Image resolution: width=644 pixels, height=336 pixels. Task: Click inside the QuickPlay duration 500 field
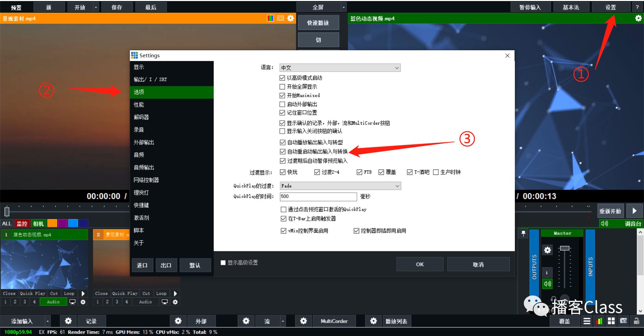318,197
